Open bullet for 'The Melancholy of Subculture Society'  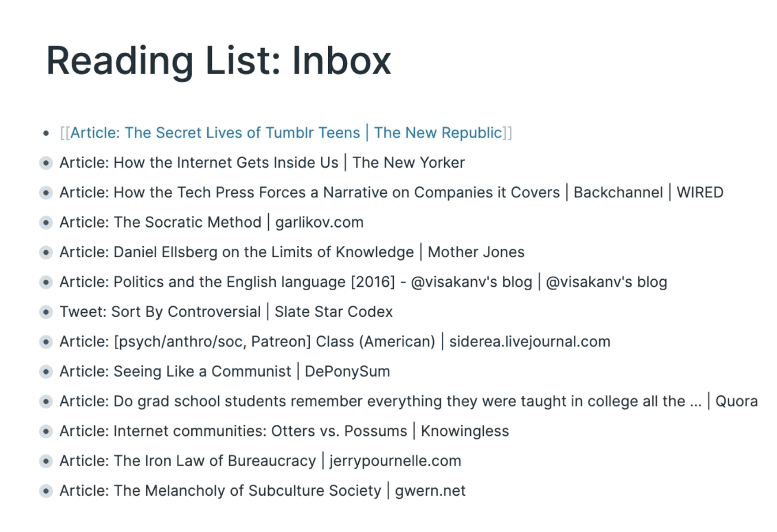[46, 491]
